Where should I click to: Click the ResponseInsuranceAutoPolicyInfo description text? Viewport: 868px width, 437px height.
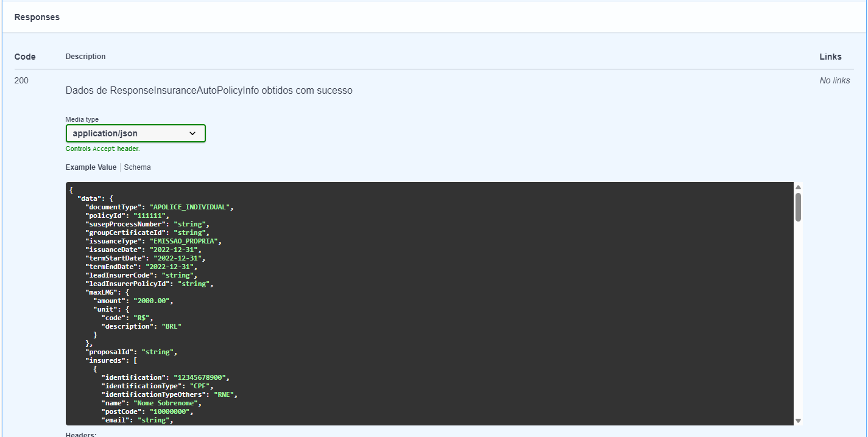(x=209, y=90)
